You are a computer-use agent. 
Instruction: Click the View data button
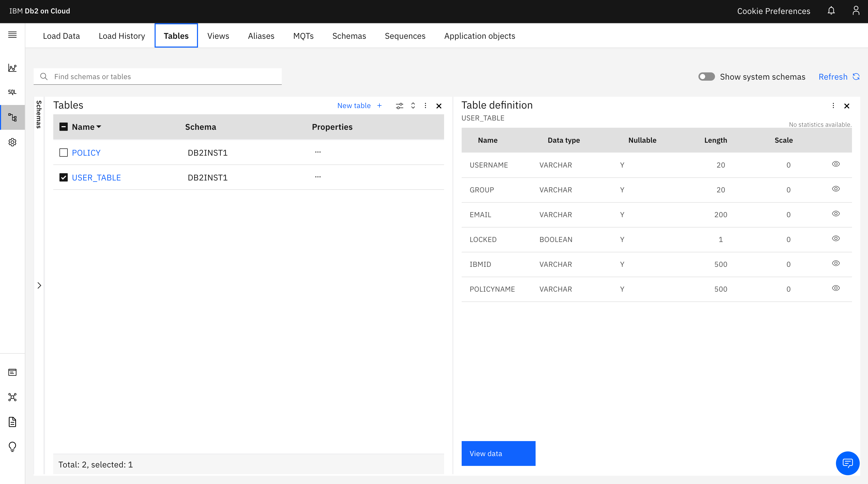(498, 453)
